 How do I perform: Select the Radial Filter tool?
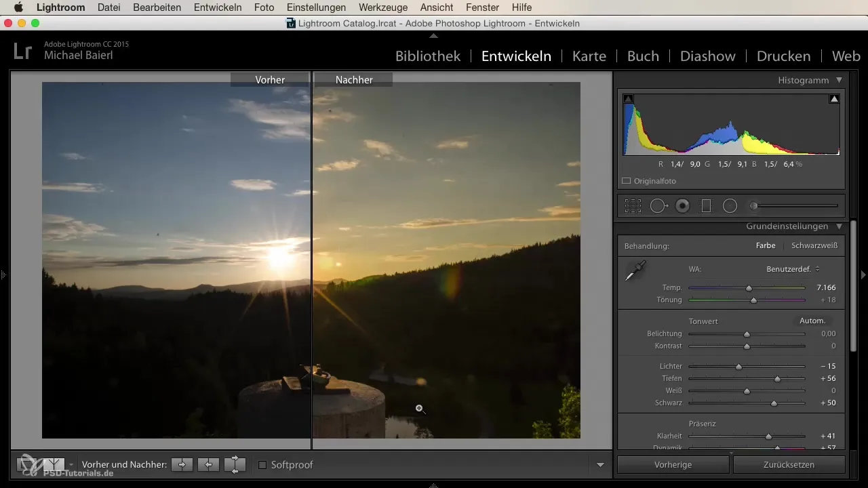point(730,206)
